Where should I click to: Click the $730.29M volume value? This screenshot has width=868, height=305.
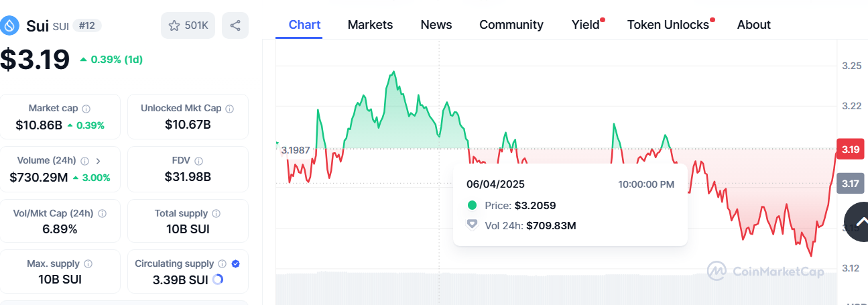(39, 177)
